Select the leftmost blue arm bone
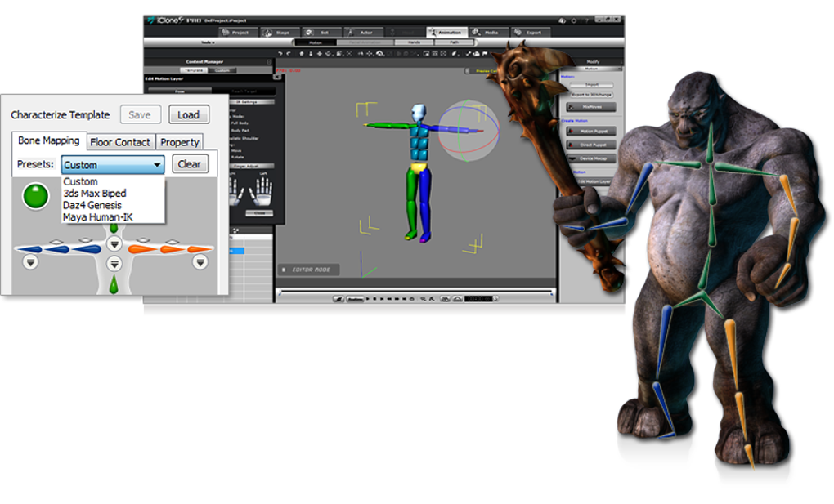The width and height of the screenshot is (834, 504). (x=29, y=249)
